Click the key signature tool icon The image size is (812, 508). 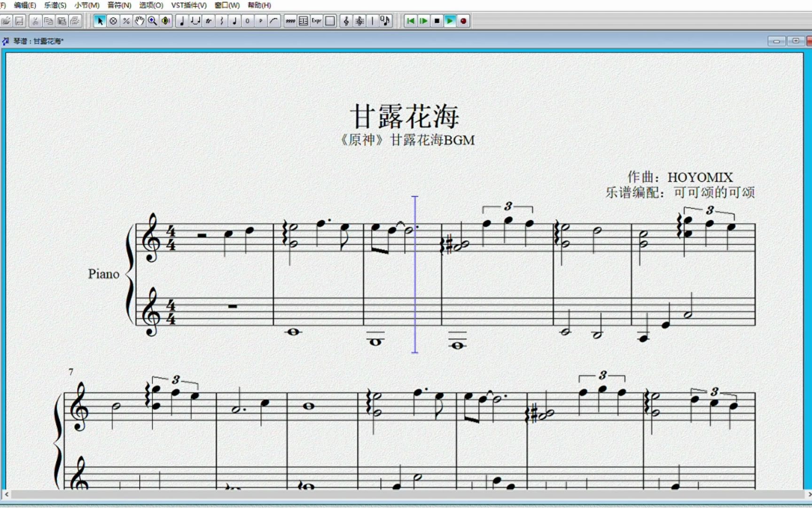[359, 21]
